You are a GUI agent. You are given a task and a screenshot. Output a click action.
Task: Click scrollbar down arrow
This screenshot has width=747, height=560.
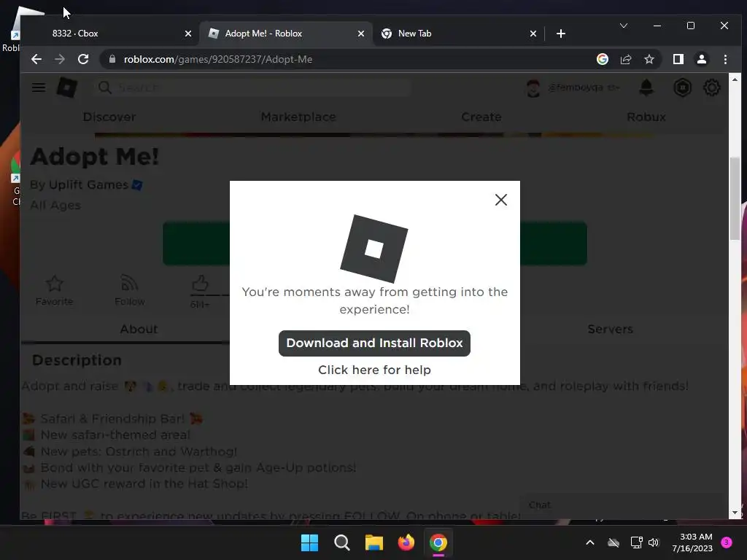(735, 513)
